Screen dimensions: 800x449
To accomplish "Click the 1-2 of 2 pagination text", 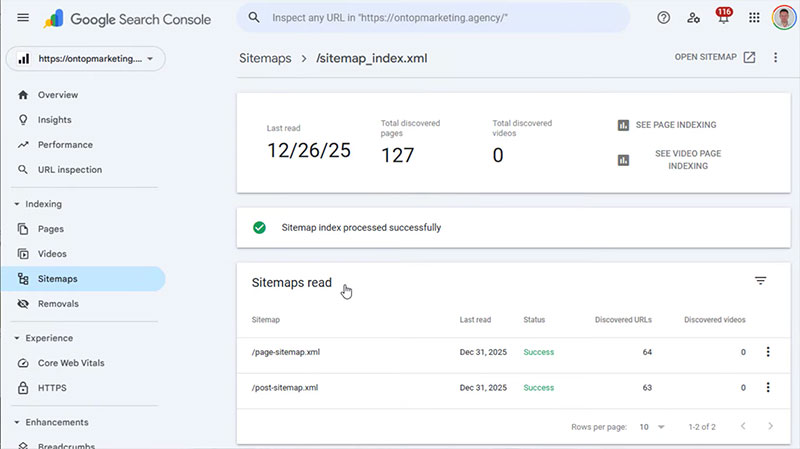I will [x=702, y=427].
